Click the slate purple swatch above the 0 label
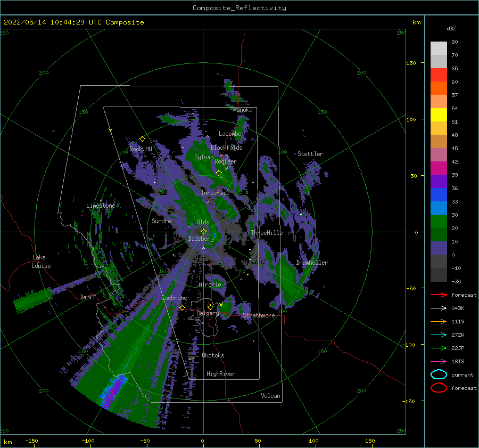Screen dimensions: 479x448 coord(439,248)
